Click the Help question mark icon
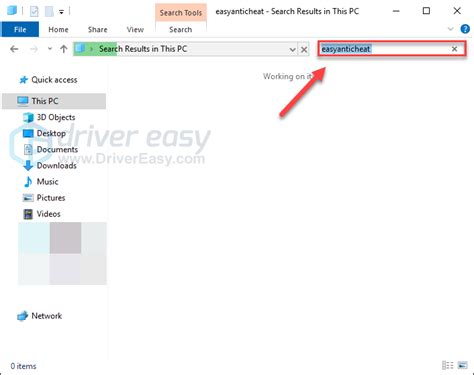 point(465,29)
